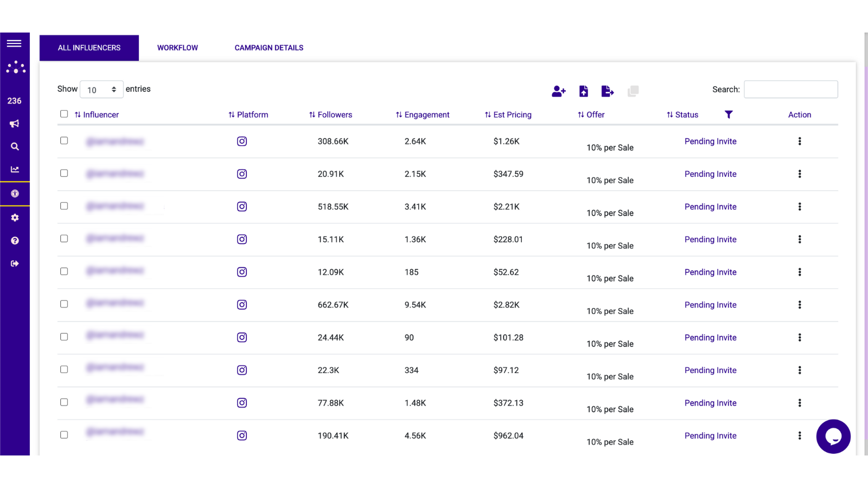This screenshot has height=488, width=868.
Task: Open the Status filter funnel icon
Action: tap(729, 114)
